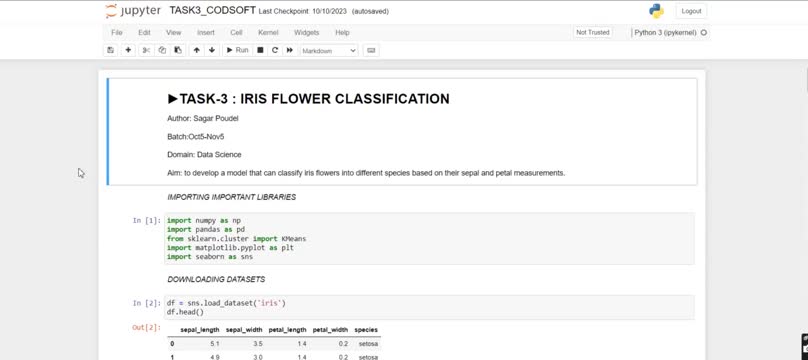Restart kernel and run all cells icon
Image resolution: width=808 pixels, height=360 pixels.
coord(290,50)
